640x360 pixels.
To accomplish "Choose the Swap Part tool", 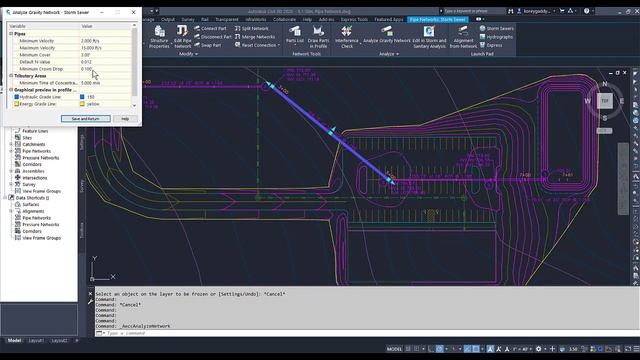I will coord(207,45).
